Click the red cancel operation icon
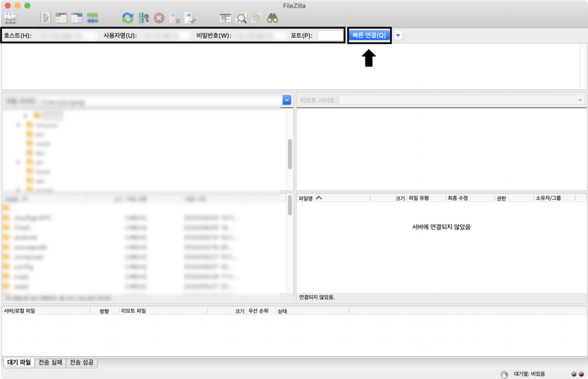The height and width of the screenshot is (379, 588). pos(159,18)
